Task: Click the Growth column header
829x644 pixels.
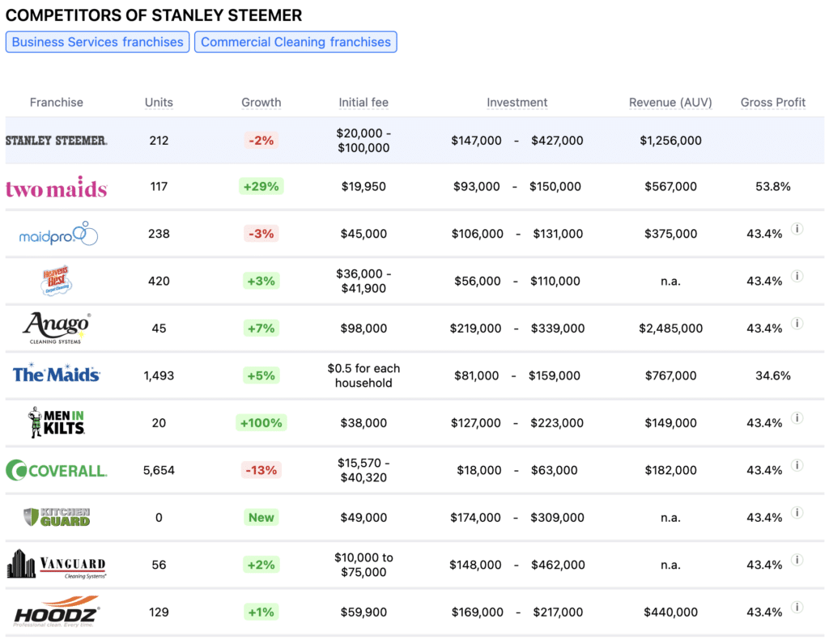Action: coord(261,103)
